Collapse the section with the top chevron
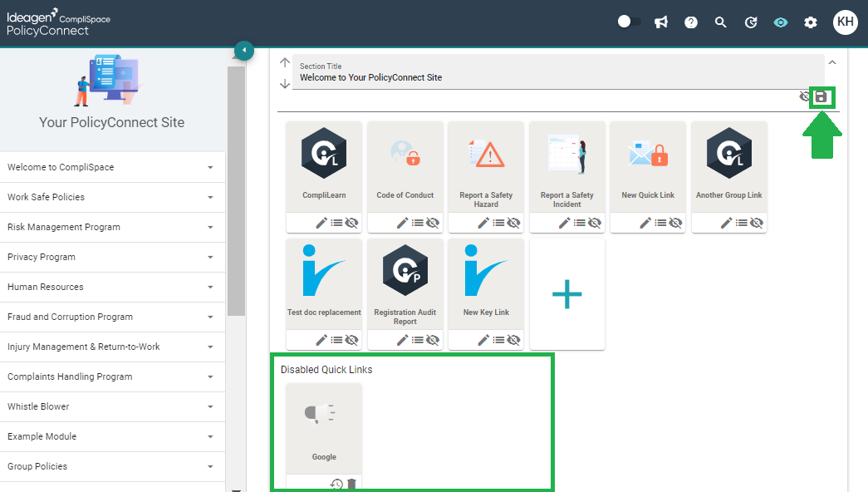Screen dimensions: 868x492 click(x=832, y=62)
